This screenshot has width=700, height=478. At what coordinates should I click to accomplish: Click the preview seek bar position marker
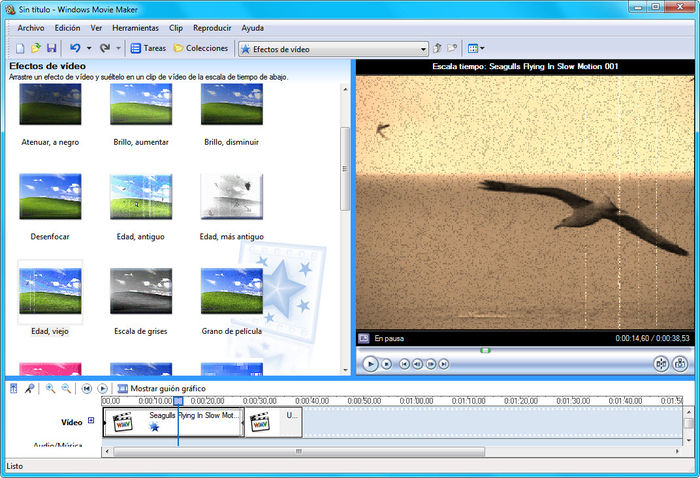point(485,350)
